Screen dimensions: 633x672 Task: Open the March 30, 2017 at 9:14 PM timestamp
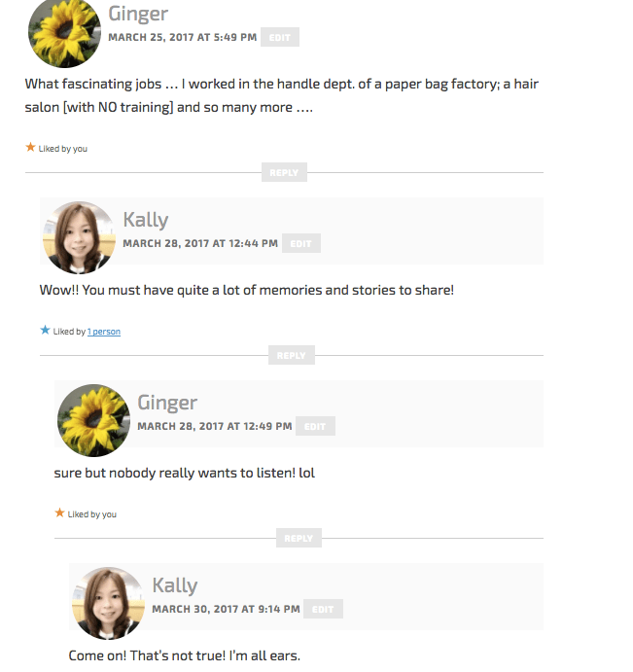pyautogui.click(x=226, y=609)
